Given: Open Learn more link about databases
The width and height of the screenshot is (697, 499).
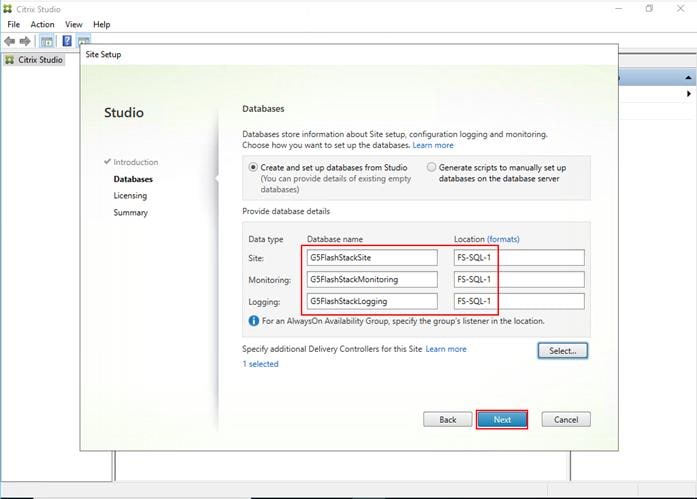Looking at the screenshot, I should coord(433,145).
